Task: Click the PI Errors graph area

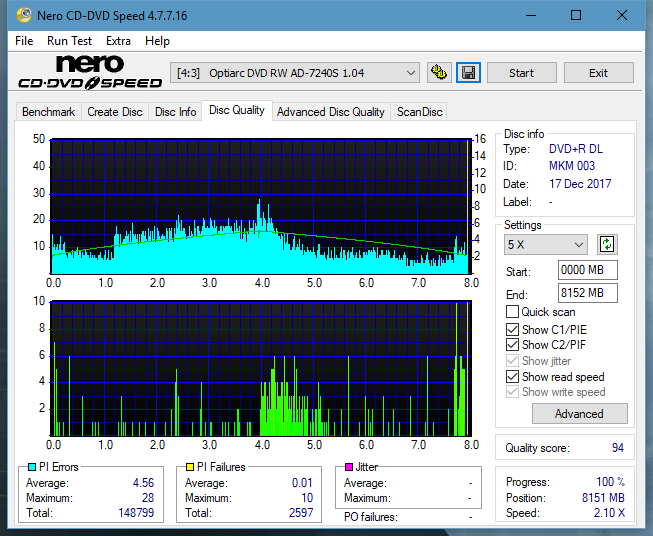Action: point(261,206)
